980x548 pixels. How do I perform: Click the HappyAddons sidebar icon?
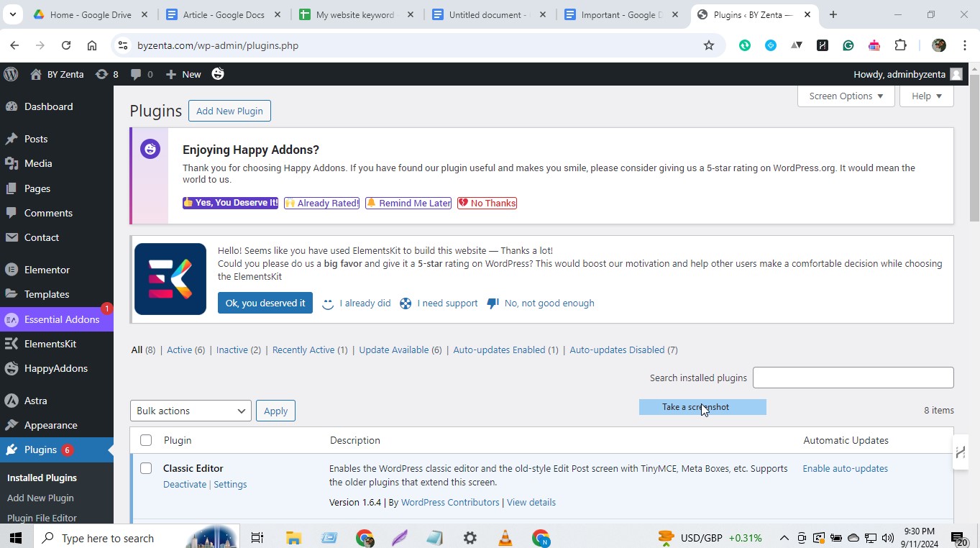coord(12,368)
